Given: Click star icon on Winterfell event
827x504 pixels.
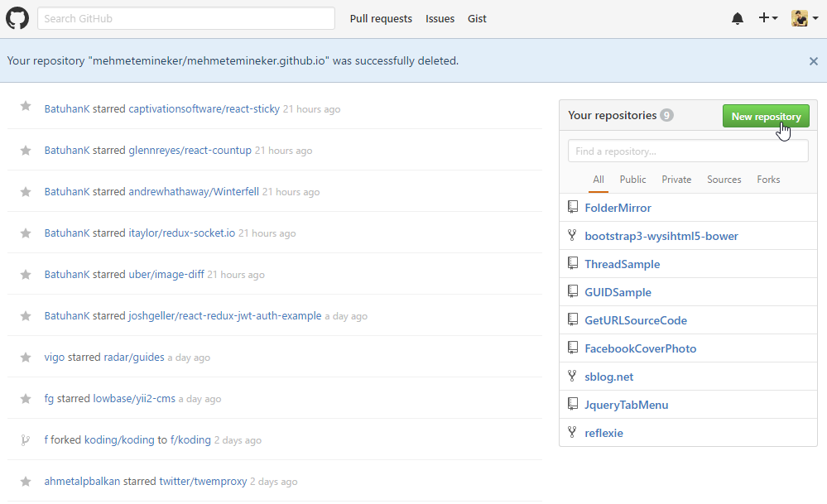Looking at the screenshot, I should click(x=26, y=192).
